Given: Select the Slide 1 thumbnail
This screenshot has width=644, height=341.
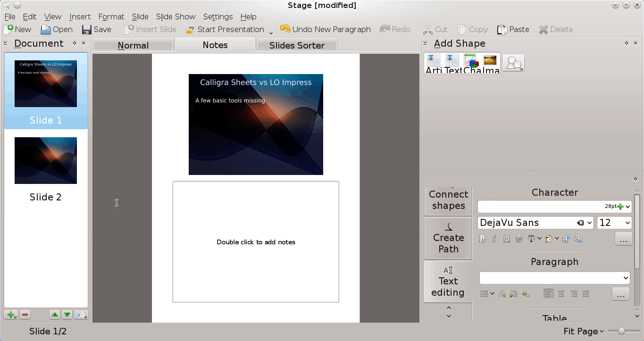Looking at the screenshot, I should (x=46, y=91).
